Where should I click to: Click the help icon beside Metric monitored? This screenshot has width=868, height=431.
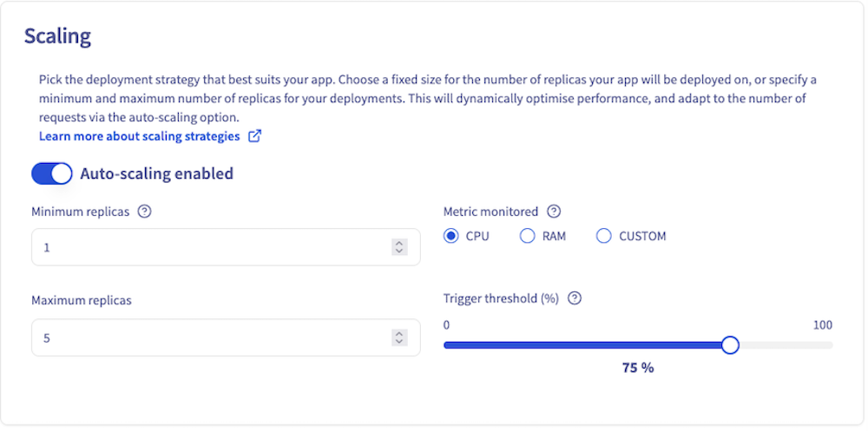554,212
